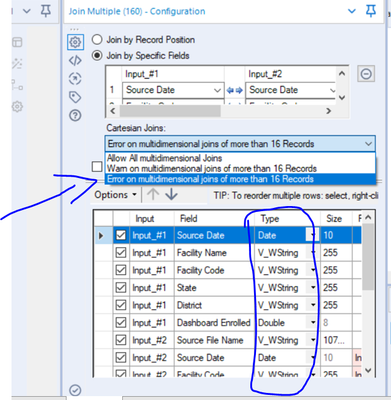Open the Annotation tag icon
The image size is (391, 400).
[x=75, y=97]
